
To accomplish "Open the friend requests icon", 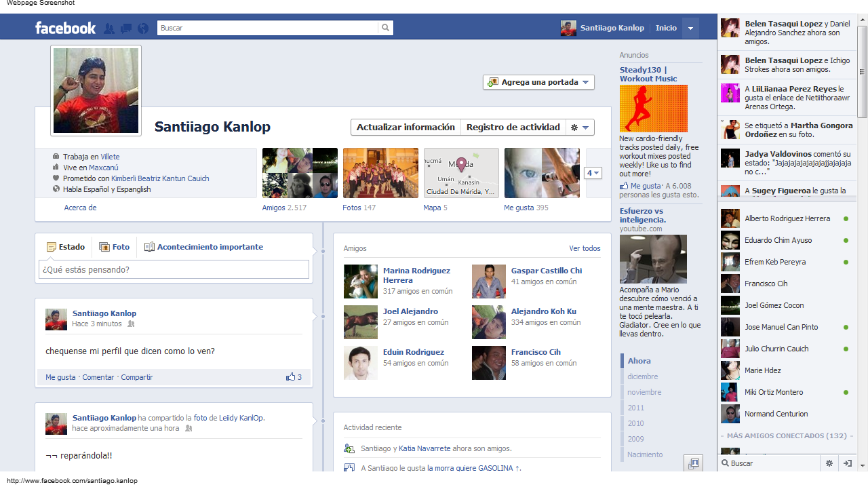I will click(x=109, y=28).
